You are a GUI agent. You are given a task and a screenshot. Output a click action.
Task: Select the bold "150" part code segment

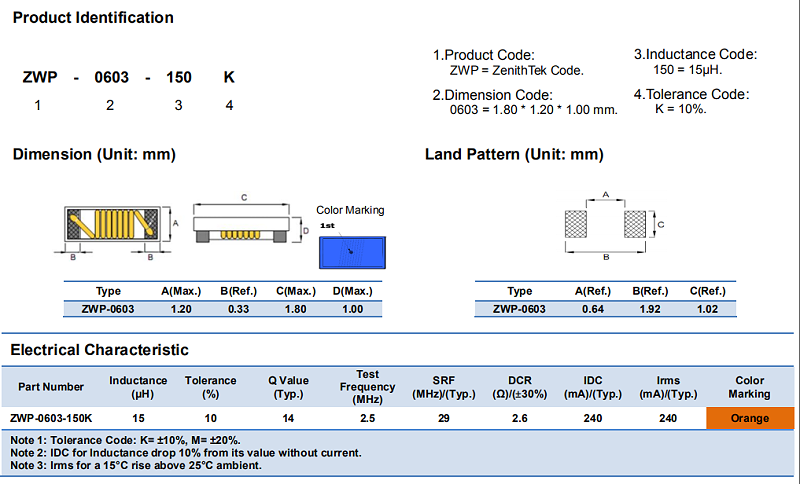click(179, 78)
